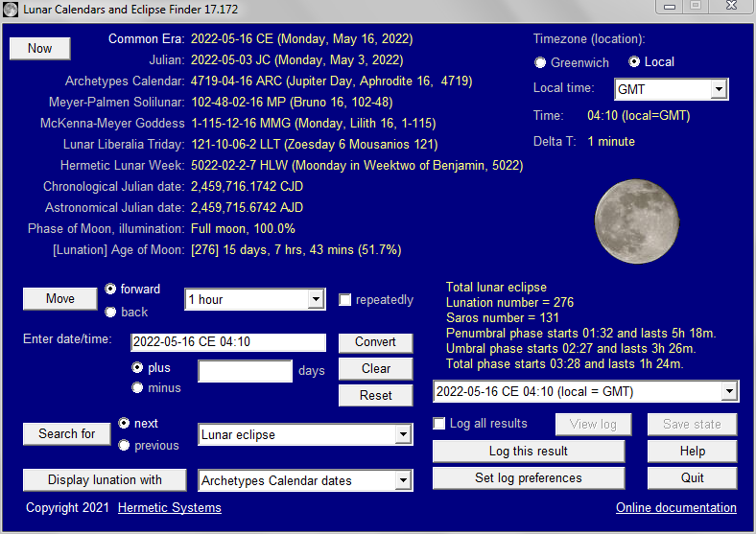Screen dimensions: 756x534
Task: Select the Greenwich timezone radio button
Action: point(540,62)
